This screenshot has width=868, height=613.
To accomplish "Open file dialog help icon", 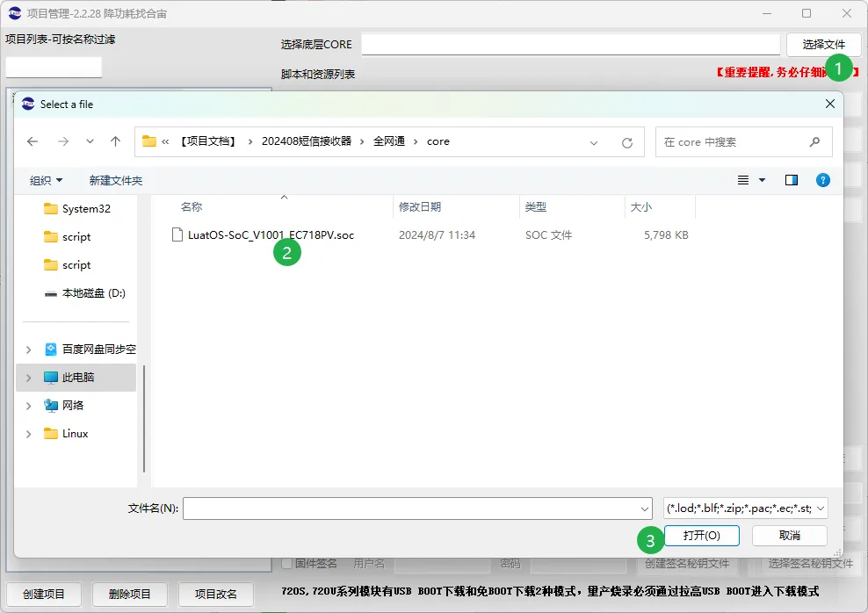I will tap(822, 180).
